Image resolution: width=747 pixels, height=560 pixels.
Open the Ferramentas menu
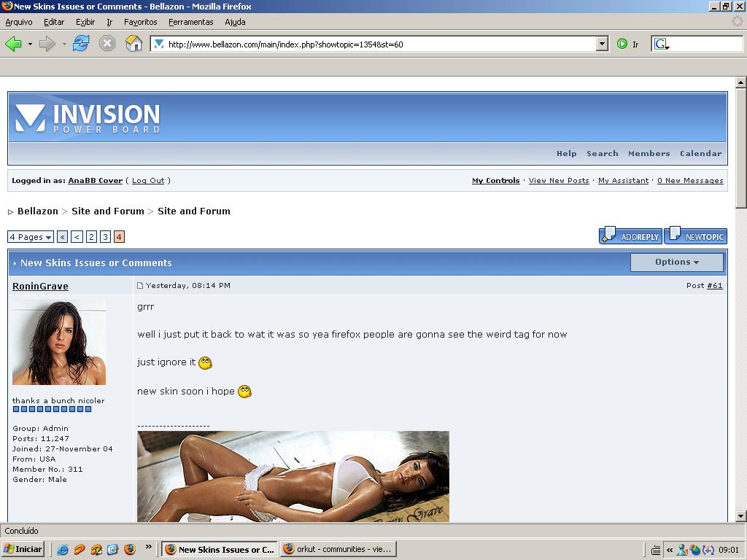(190, 22)
